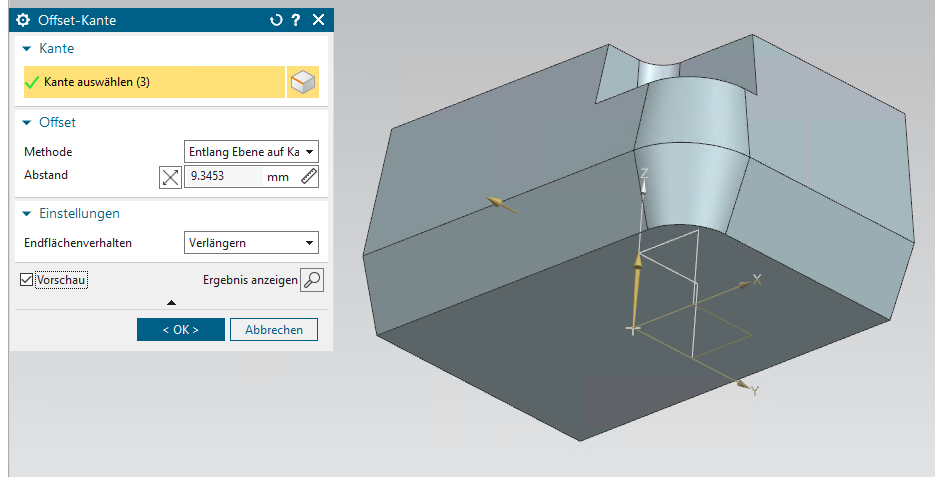This screenshot has height=477, width=935.
Task: Reset the Offset-Kante dialog
Action: coord(275,20)
